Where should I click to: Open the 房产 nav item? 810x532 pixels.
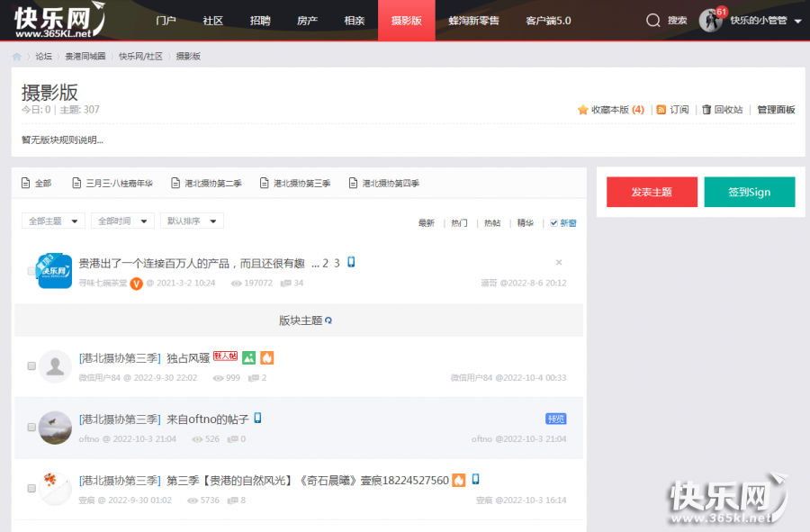pos(307,21)
